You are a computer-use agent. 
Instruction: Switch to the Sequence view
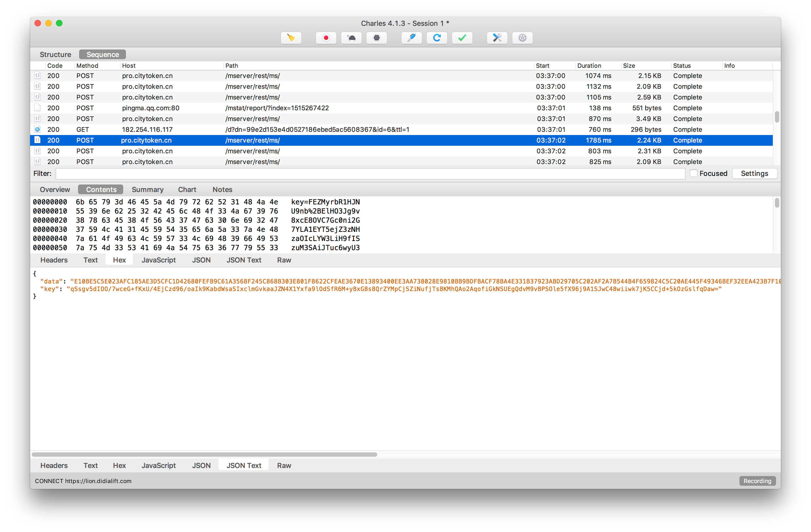[x=103, y=55]
